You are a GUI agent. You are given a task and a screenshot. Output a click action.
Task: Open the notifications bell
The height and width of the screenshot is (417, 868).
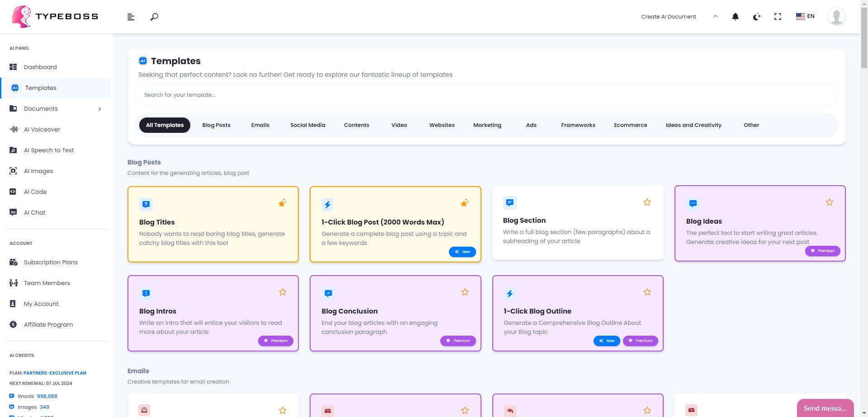[x=735, y=17]
